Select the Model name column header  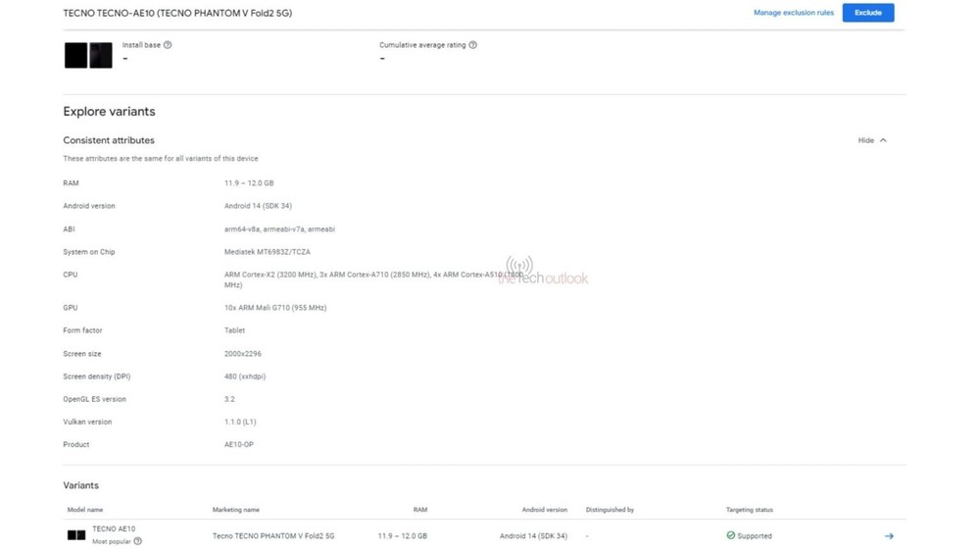click(85, 510)
